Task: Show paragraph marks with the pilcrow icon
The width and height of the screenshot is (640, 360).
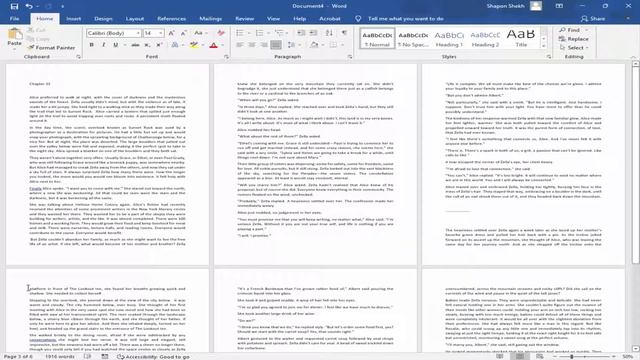Action: pyautogui.click(x=344, y=33)
